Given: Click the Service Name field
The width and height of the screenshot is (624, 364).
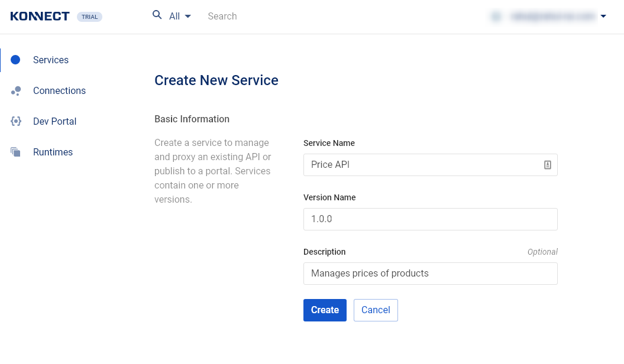Looking at the screenshot, I should 430,165.
